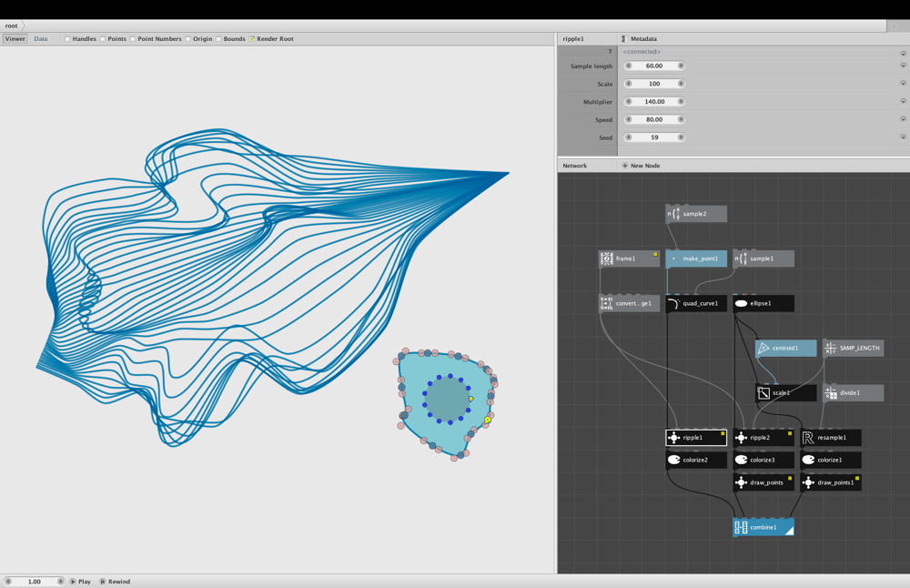Click the New Node button
The width and height of the screenshot is (910, 588).
tap(641, 166)
